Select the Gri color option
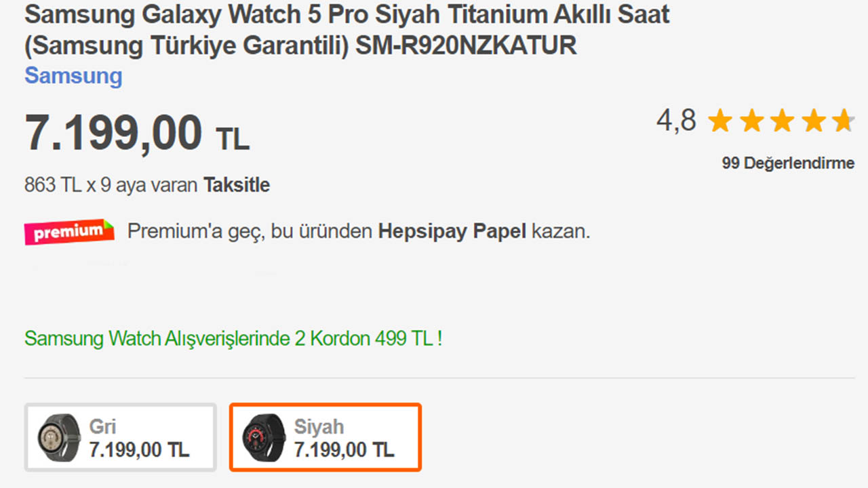The image size is (868, 488). pos(121,437)
